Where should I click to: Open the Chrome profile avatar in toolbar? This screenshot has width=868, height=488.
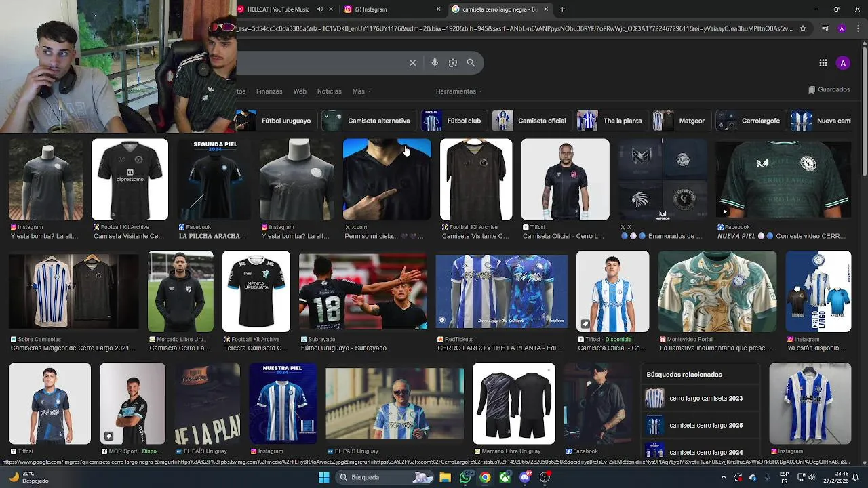click(x=842, y=28)
